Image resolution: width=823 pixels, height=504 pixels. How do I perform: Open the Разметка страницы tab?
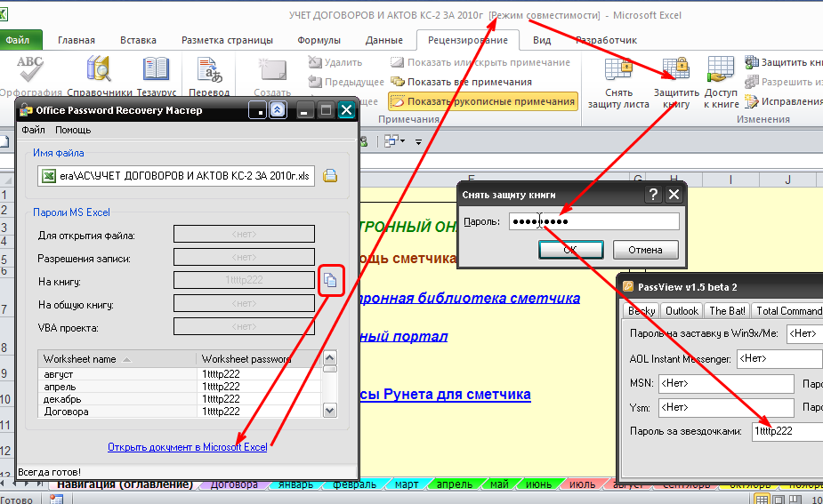(227, 40)
